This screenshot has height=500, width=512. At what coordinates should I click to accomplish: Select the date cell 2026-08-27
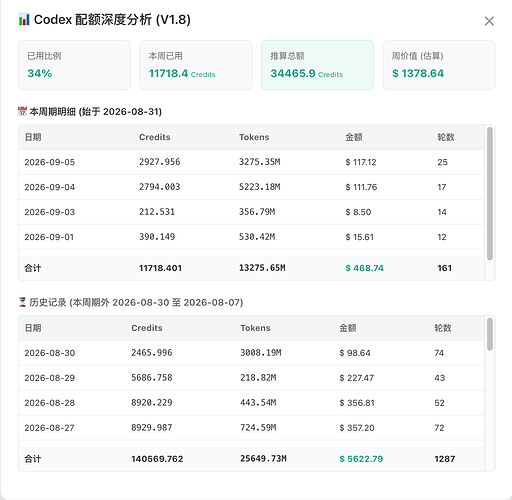49,428
